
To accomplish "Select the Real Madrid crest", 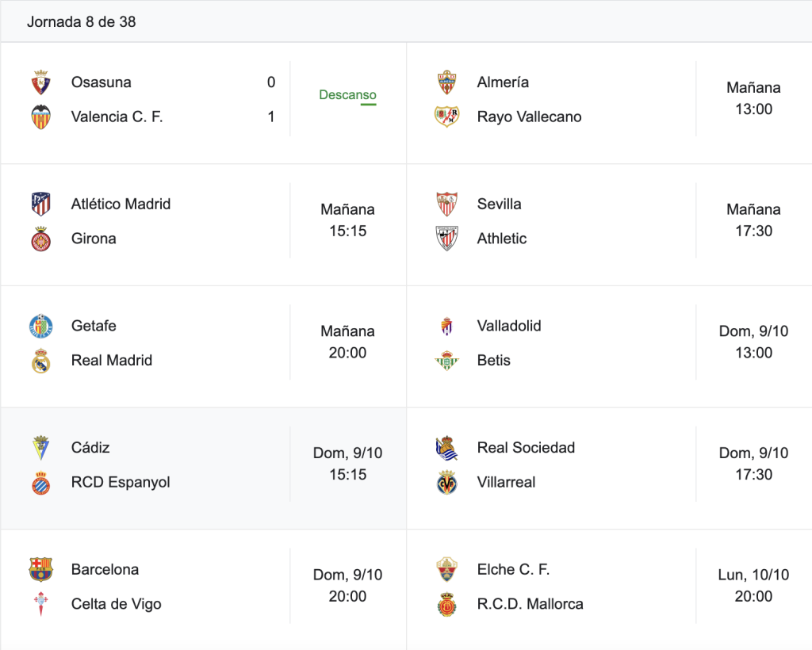I will coord(41,361).
